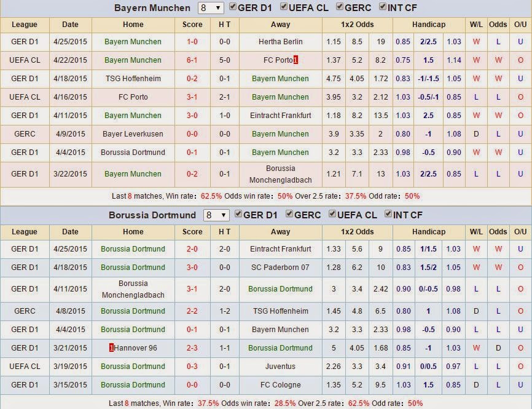Toggle GERC checkbox for Borussia Dortmund
Screen dimensions: 532x409
[x=289, y=214]
